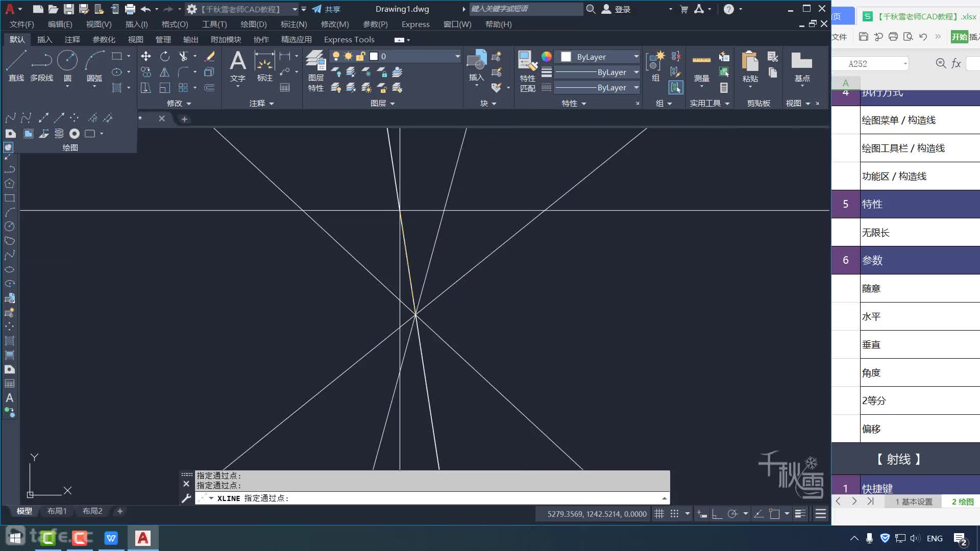Image resolution: width=980 pixels, height=551 pixels.
Task: Expand the 注释 (Annotation) panel
Action: (x=261, y=103)
